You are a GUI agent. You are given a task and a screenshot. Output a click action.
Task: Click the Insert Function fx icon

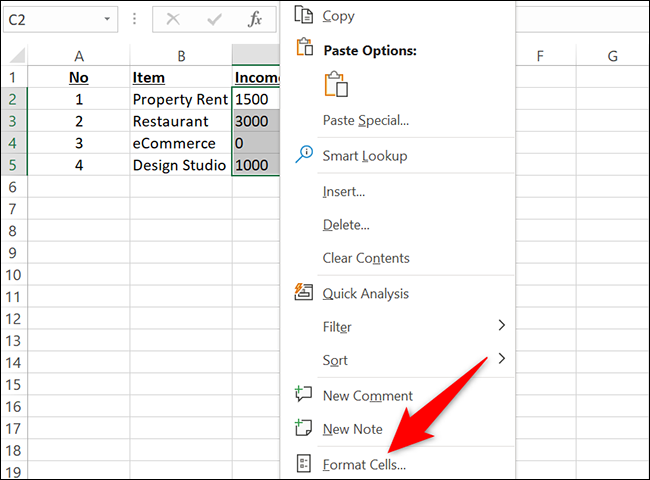pyautogui.click(x=255, y=19)
